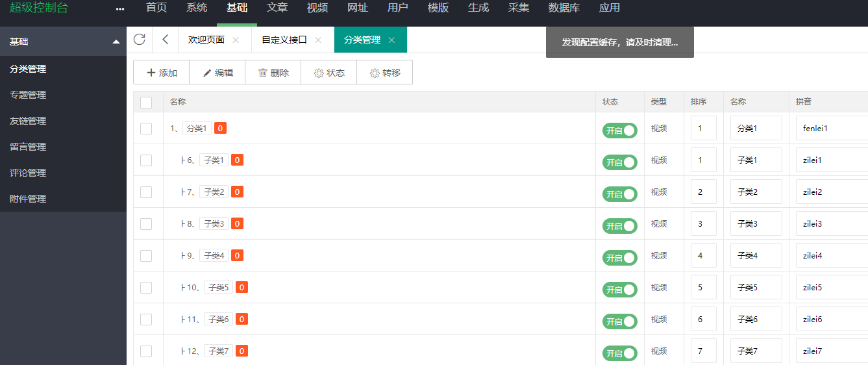Collapse the 基础 sidebar section

[x=63, y=42]
